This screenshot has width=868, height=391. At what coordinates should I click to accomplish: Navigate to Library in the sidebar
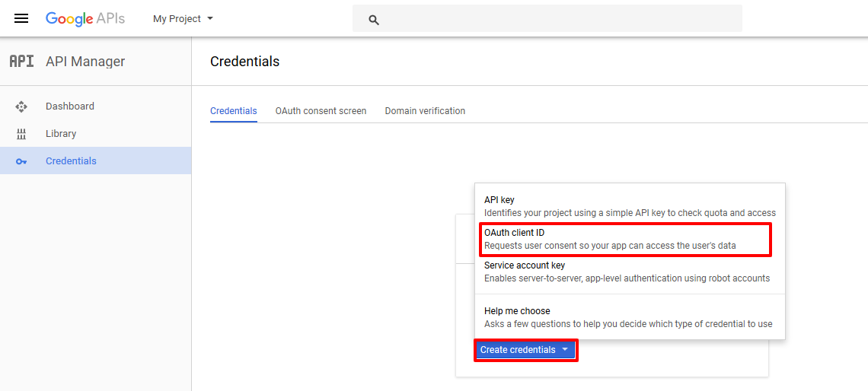coord(61,134)
